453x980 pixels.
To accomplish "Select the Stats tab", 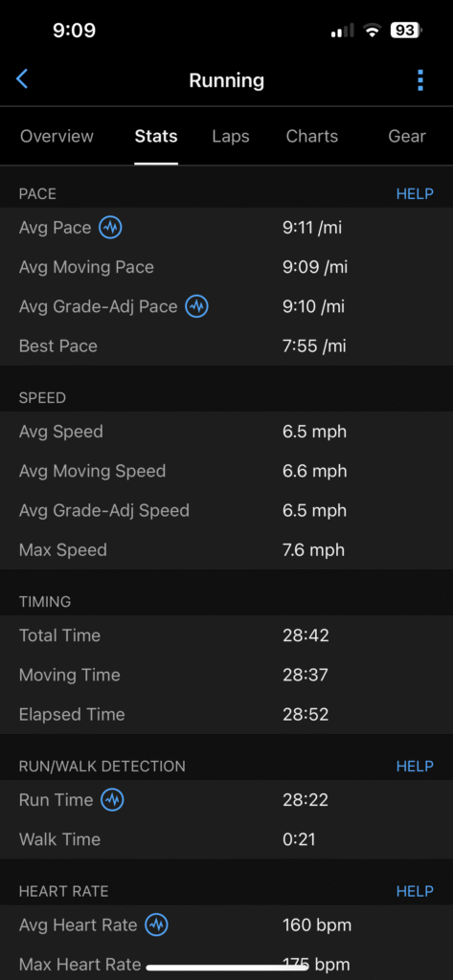I will tap(156, 136).
